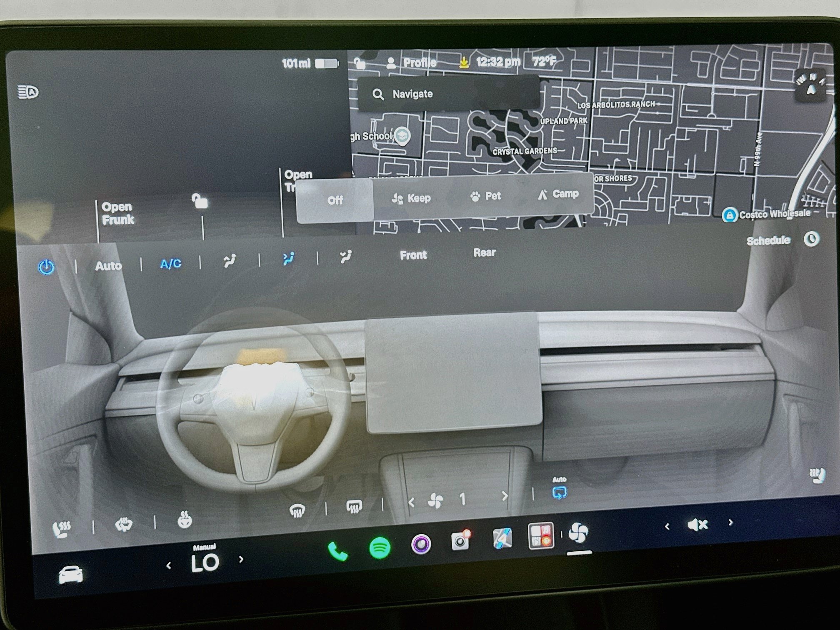
Task: Open the app launcher grid icon
Action: 541,535
